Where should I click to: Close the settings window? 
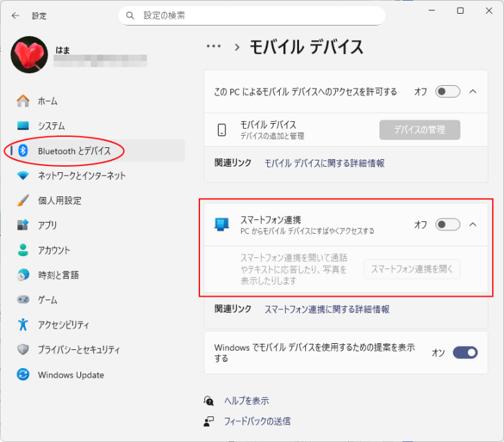[x=489, y=10]
